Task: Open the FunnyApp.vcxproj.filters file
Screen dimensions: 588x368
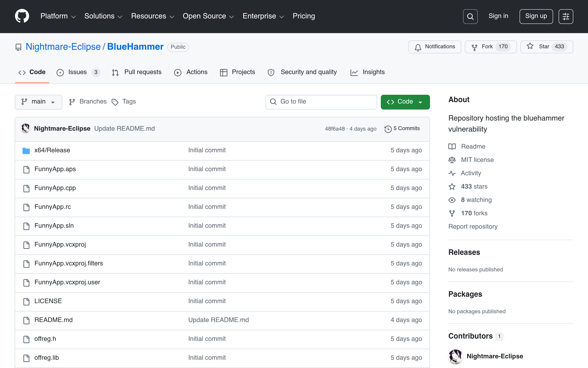Action: click(x=69, y=264)
